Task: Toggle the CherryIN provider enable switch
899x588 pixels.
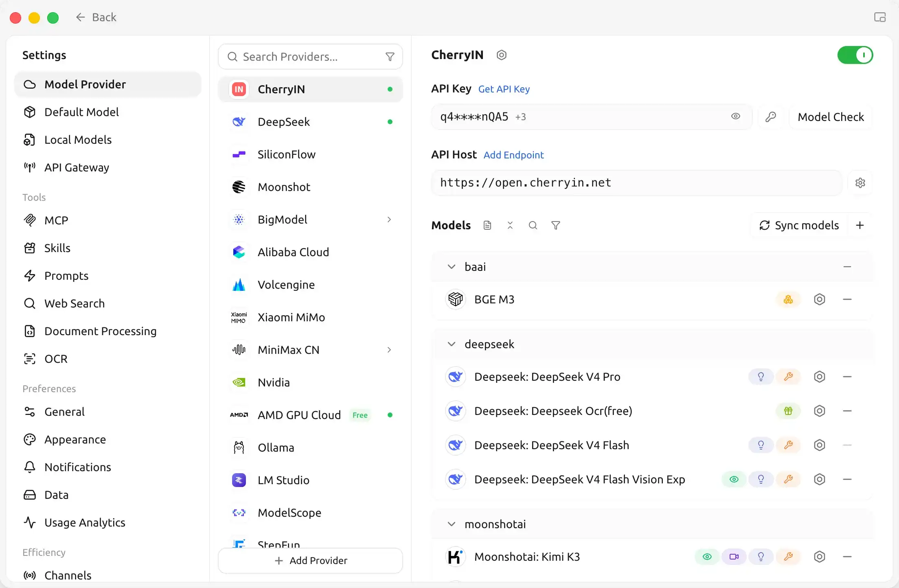Action: [855, 55]
